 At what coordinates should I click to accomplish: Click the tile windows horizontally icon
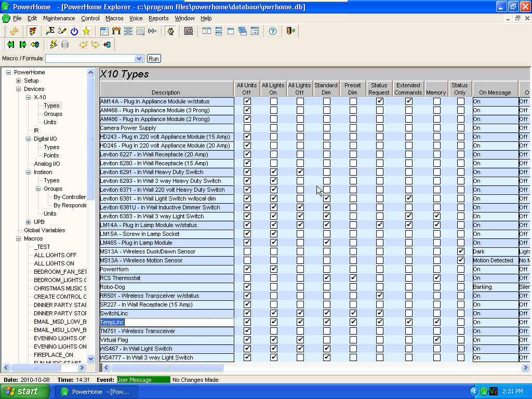219,31
